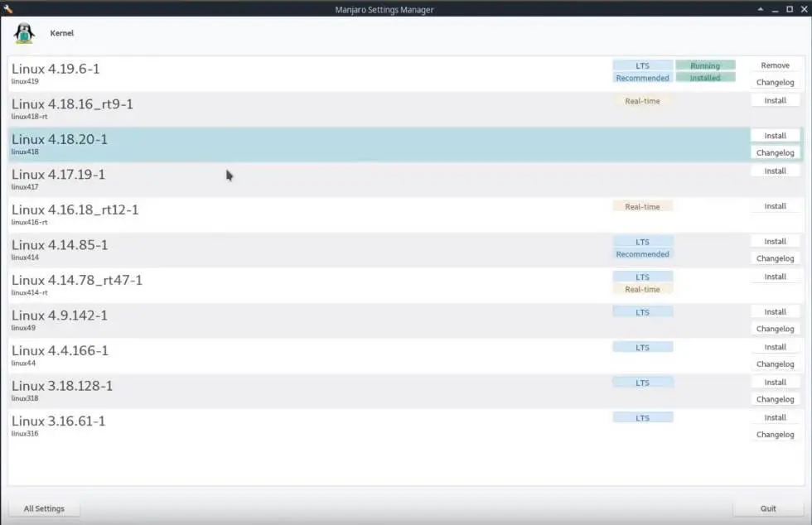
Task: Click LTS tag on Linux 4.9.142-1
Action: point(643,312)
